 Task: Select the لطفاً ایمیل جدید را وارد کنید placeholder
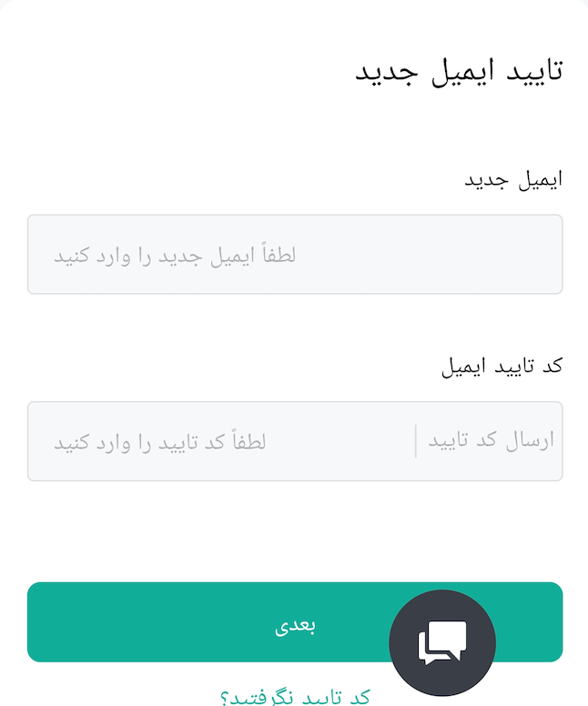[x=175, y=256]
